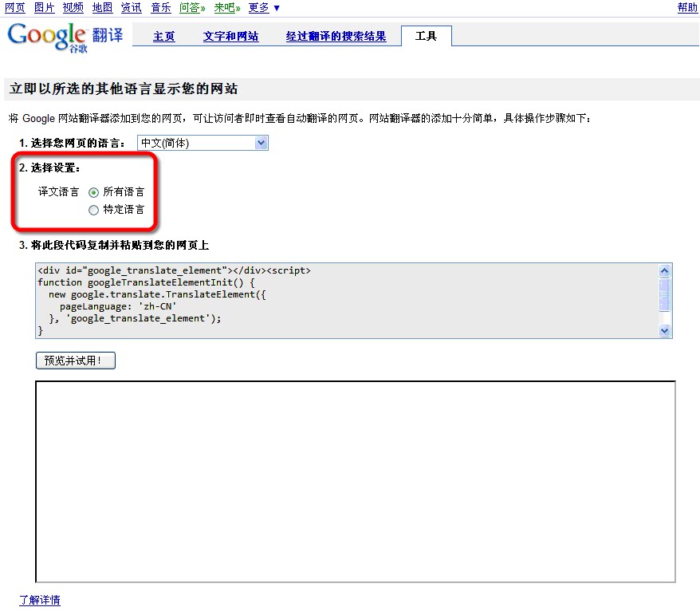
Task: Click inside the embed code text area
Action: pyautogui.click(x=346, y=301)
